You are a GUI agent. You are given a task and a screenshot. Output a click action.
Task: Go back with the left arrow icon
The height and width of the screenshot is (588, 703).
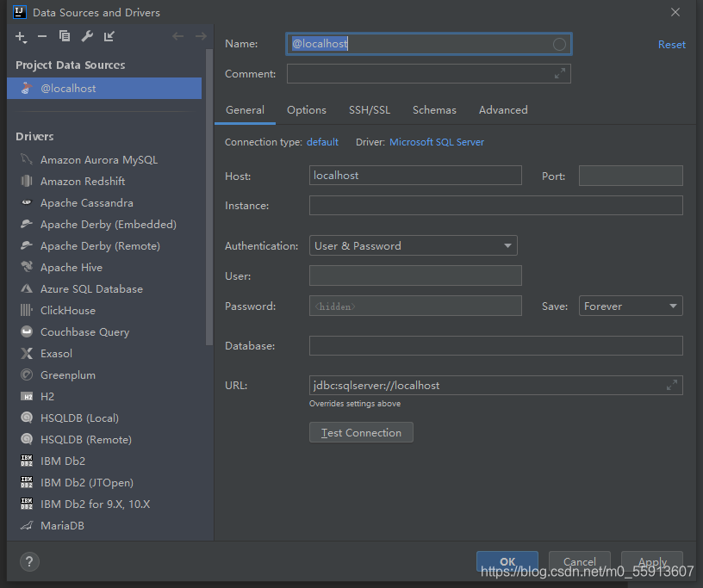point(178,36)
